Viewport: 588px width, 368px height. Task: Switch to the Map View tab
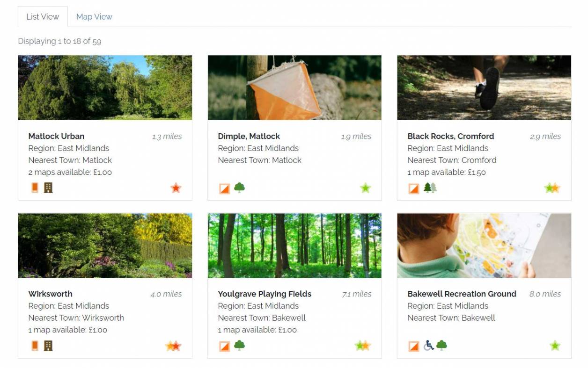[x=94, y=17]
